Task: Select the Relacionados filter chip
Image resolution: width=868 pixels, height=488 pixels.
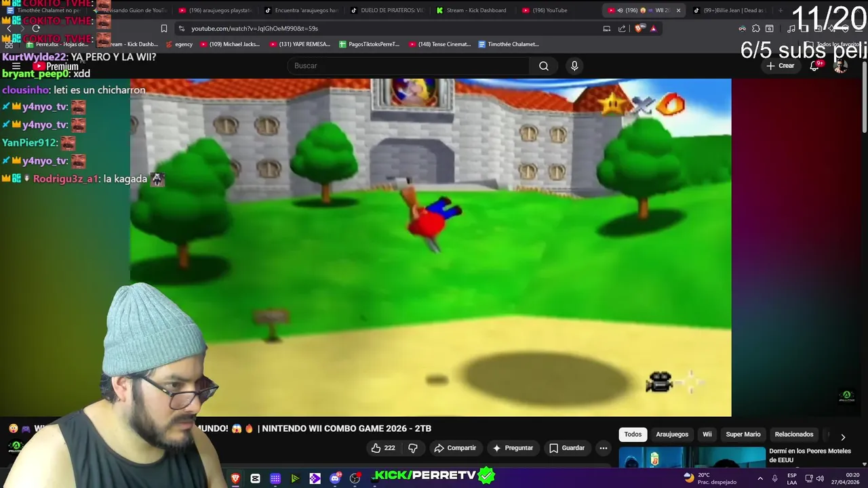Action: 794,434
